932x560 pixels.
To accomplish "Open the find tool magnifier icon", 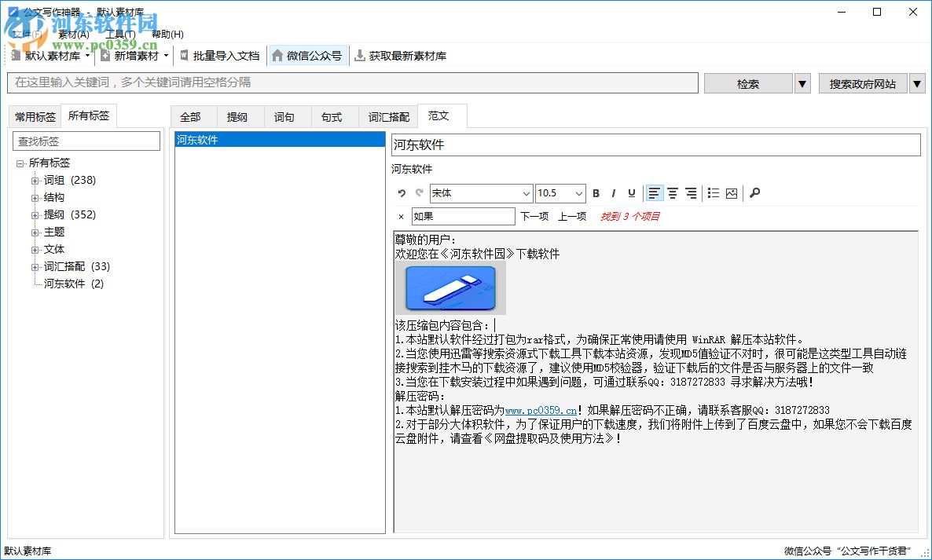I will (x=755, y=193).
